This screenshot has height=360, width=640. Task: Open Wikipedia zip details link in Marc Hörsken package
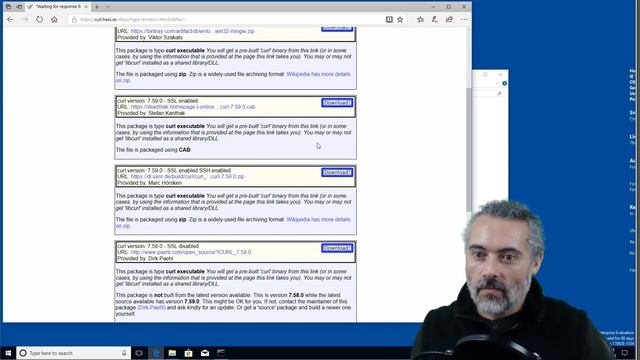point(318,220)
